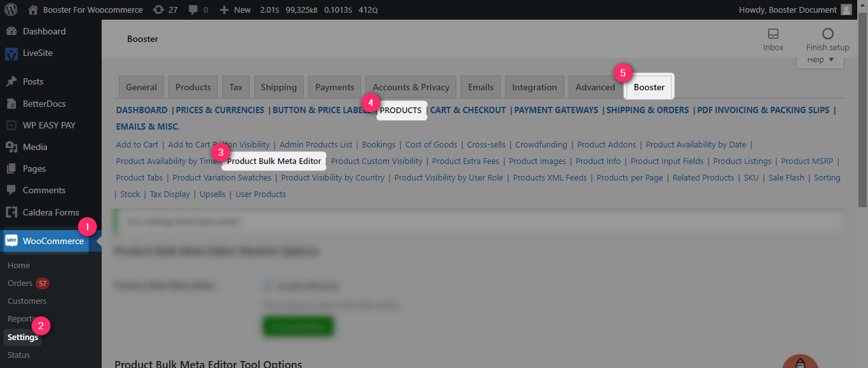The width and height of the screenshot is (868, 368).
Task: Open the Dashboard gauge icon in sidebar
Action: tap(11, 31)
